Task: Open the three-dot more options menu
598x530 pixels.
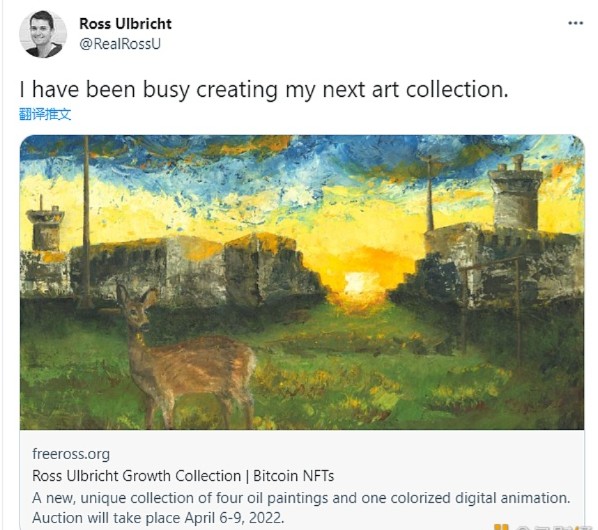Action: tap(575, 23)
